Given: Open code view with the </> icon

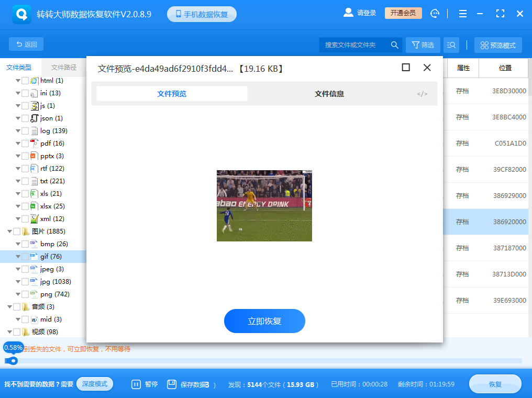Looking at the screenshot, I should coord(422,93).
